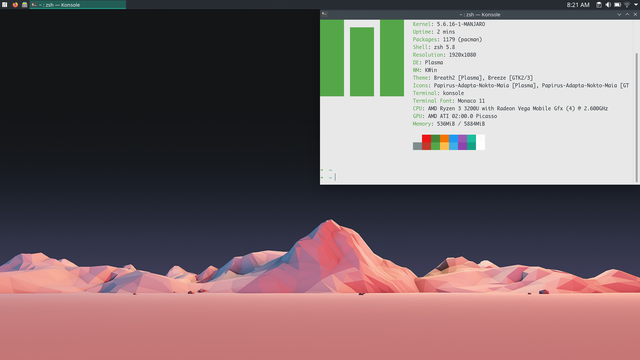
Task: Open the battery status tray icon
Action: point(618,5)
